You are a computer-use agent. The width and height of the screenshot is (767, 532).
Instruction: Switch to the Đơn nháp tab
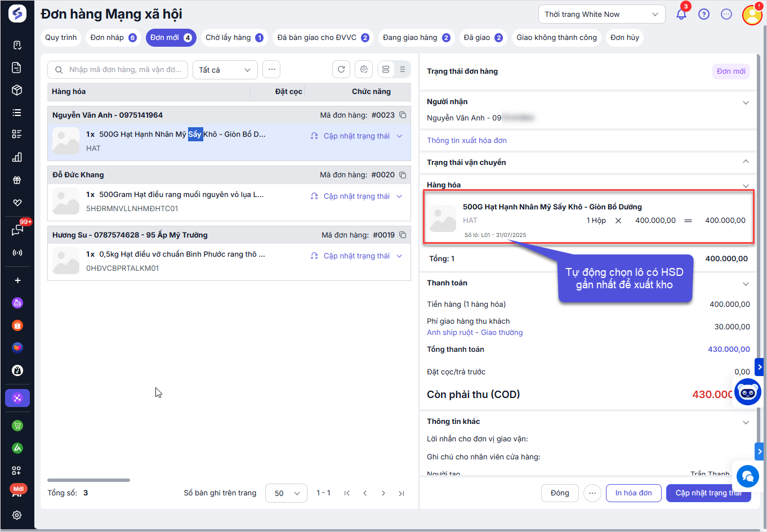pyautogui.click(x=113, y=38)
